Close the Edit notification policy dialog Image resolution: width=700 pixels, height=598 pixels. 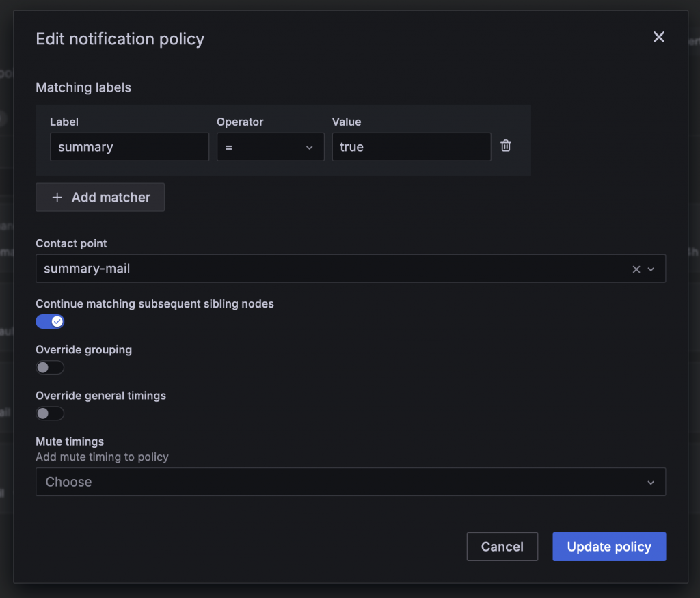point(658,38)
